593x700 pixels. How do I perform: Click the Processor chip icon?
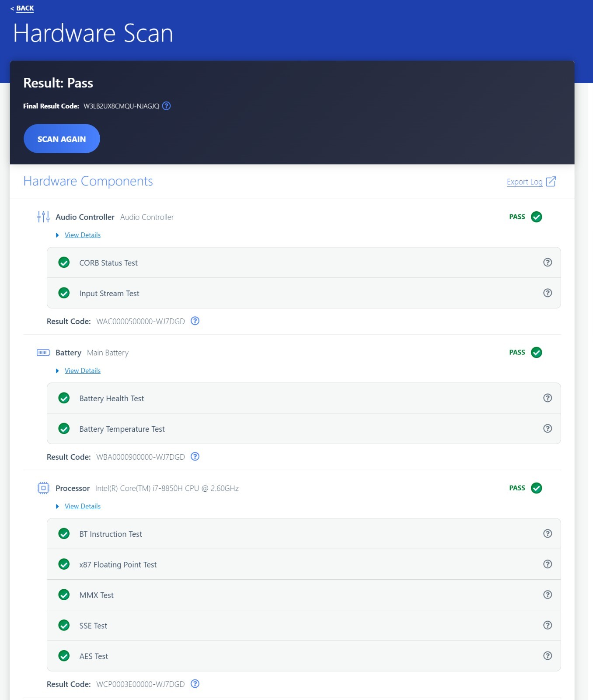(x=43, y=488)
